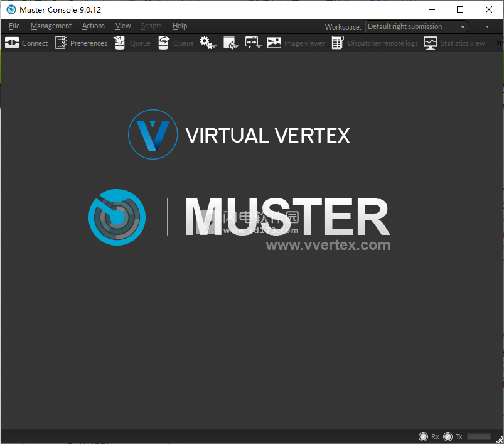This screenshot has height=444, width=504.
Task: Open the gears configuration dropdown icon
Action: [208, 43]
